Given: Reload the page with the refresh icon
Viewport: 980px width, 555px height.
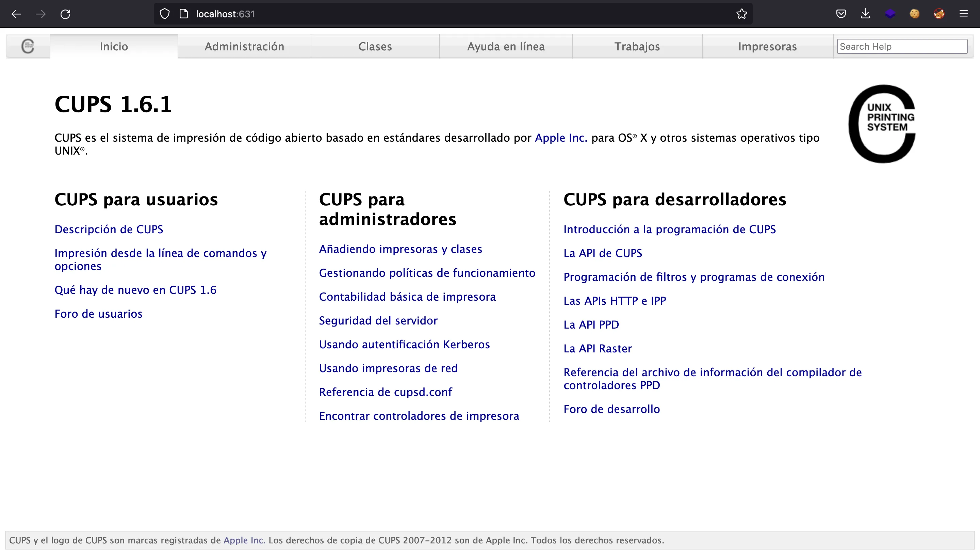Looking at the screenshot, I should pyautogui.click(x=66, y=14).
